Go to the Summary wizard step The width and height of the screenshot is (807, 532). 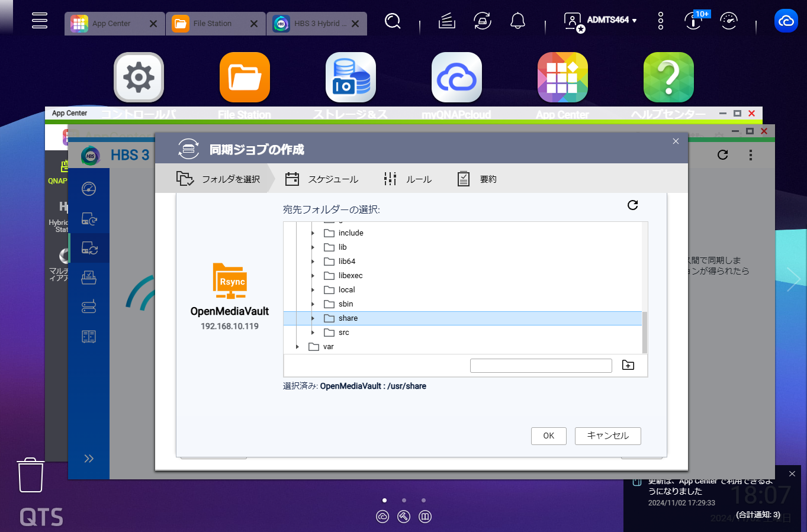(x=477, y=179)
